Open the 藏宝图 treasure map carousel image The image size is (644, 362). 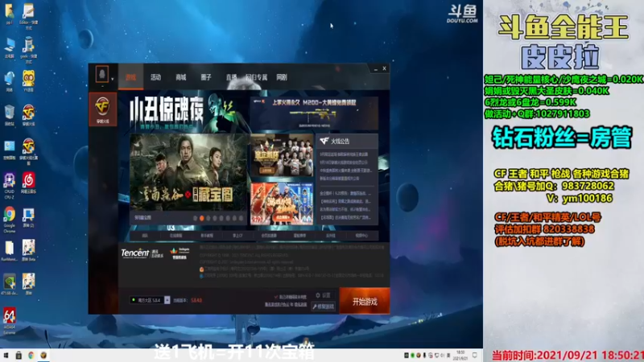click(188, 172)
